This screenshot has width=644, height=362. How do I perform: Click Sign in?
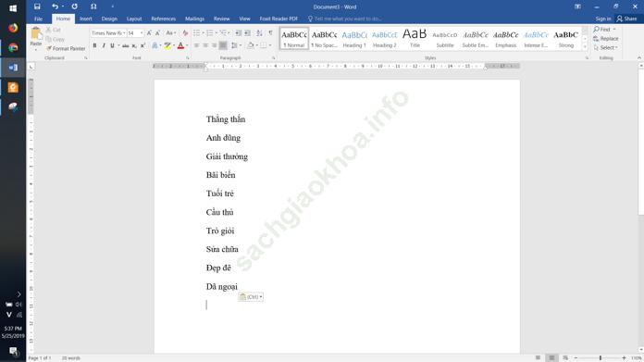point(603,19)
